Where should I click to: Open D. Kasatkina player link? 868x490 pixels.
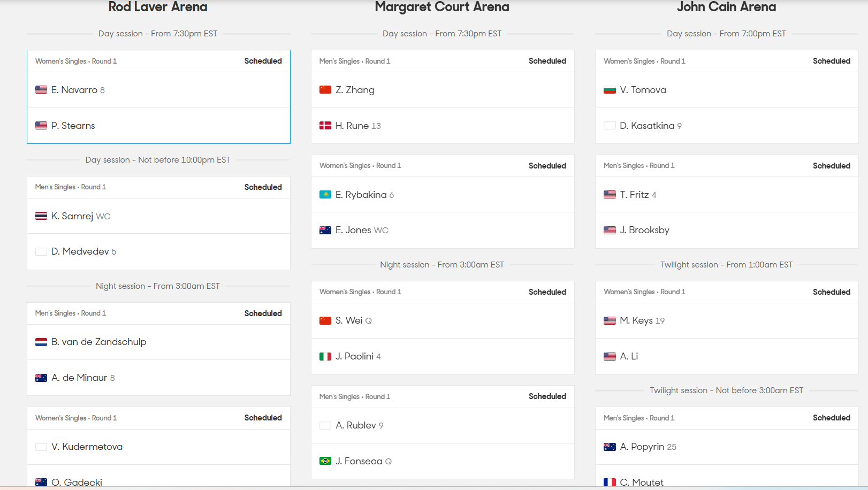click(647, 126)
